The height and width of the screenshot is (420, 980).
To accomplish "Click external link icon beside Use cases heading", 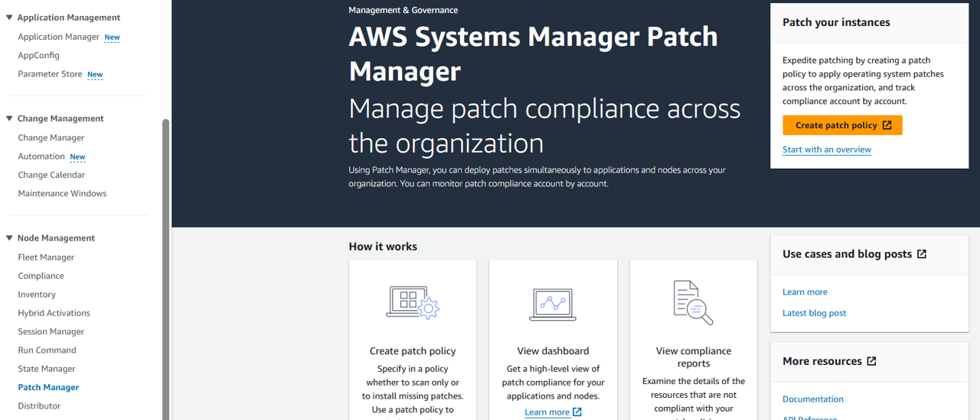I will click(922, 254).
